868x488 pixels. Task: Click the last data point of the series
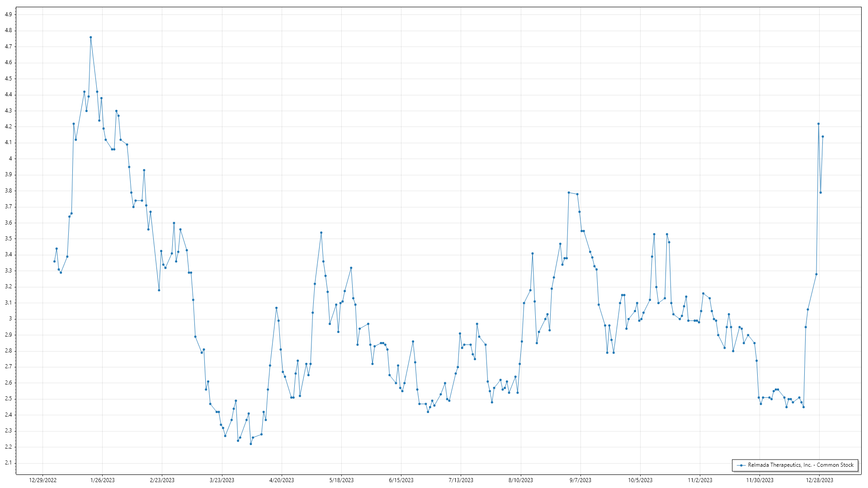tap(822, 136)
